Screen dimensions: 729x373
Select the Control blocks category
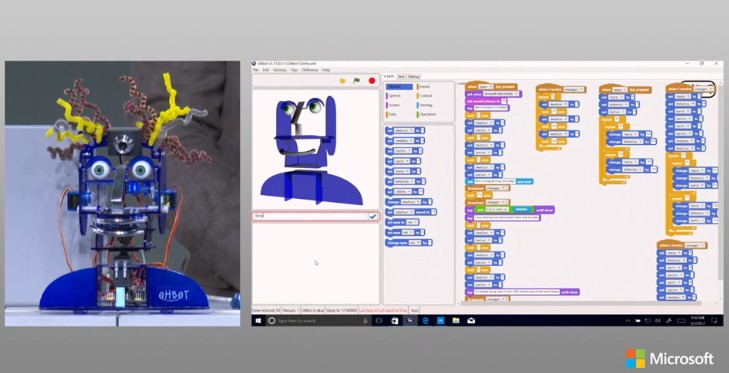(425, 96)
